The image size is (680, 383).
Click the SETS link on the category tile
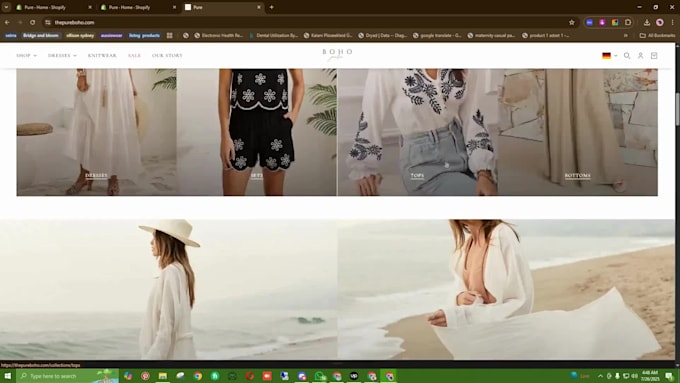tap(257, 176)
